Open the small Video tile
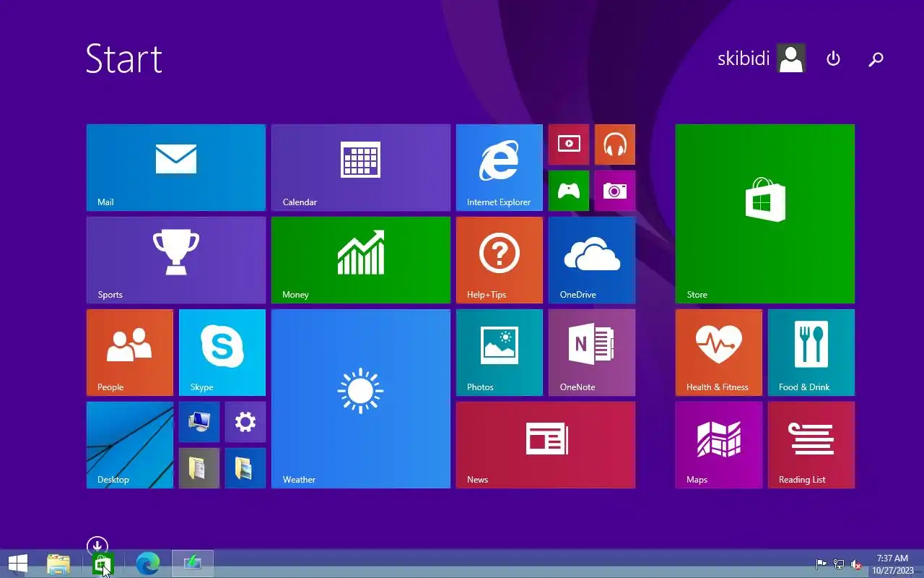The image size is (924, 578). coord(569,144)
